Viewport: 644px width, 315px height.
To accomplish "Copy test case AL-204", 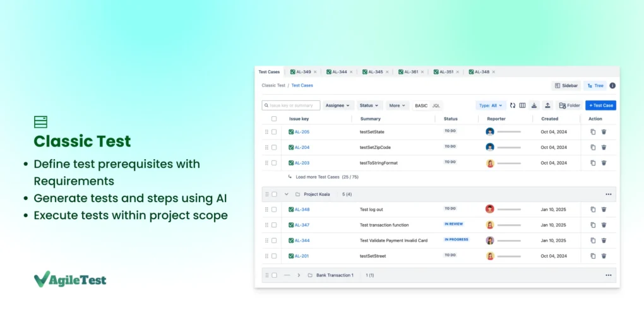I will 593,148.
